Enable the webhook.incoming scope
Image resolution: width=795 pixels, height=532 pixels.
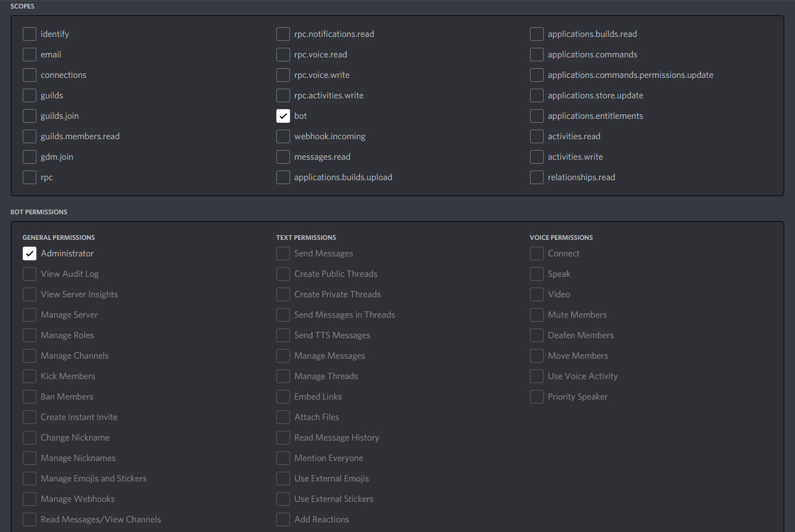click(283, 136)
